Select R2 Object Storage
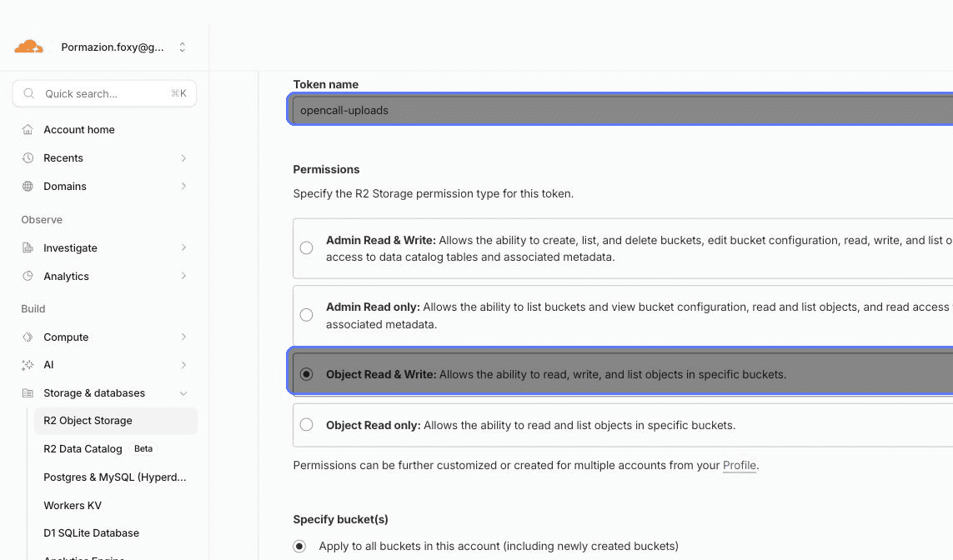Image resolution: width=953 pixels, height=560 pixels. 116,420
